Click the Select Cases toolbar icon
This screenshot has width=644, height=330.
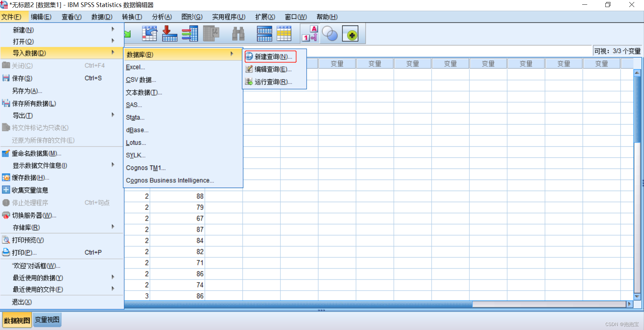(x=284, y=34)
